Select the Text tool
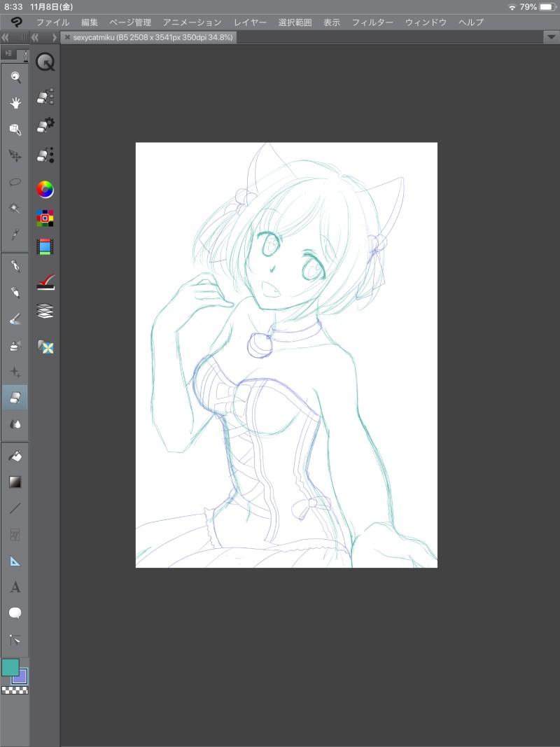Image resolution: width=560 pixels, height=747 pixels. (x=15, y=587)
